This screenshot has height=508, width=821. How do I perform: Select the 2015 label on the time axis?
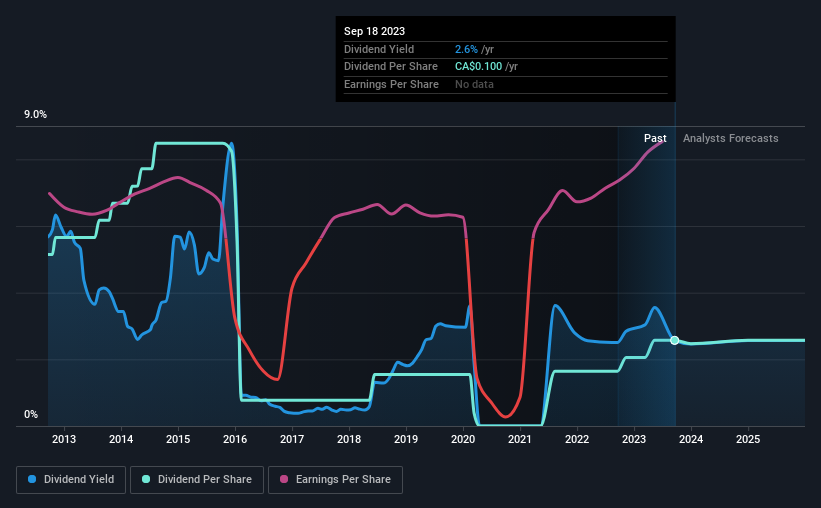point(178,439)
